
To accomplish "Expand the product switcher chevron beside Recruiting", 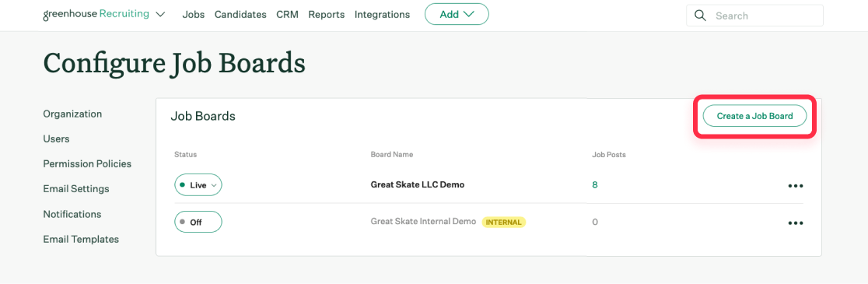I will 160,15.
